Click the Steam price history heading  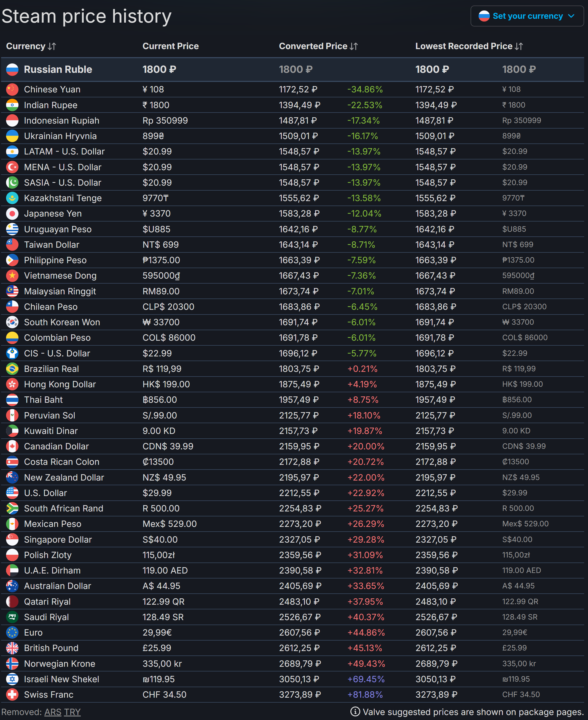pyautogui.click(x=86, y=16)
